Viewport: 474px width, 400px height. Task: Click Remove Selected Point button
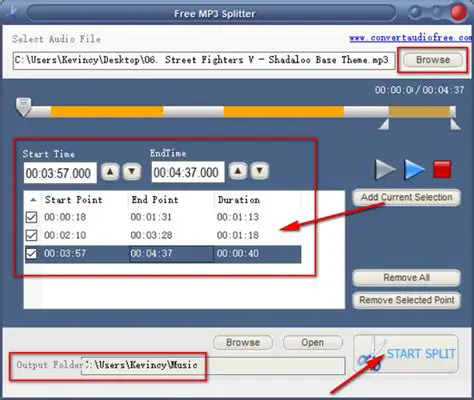[x=407, y=300]
